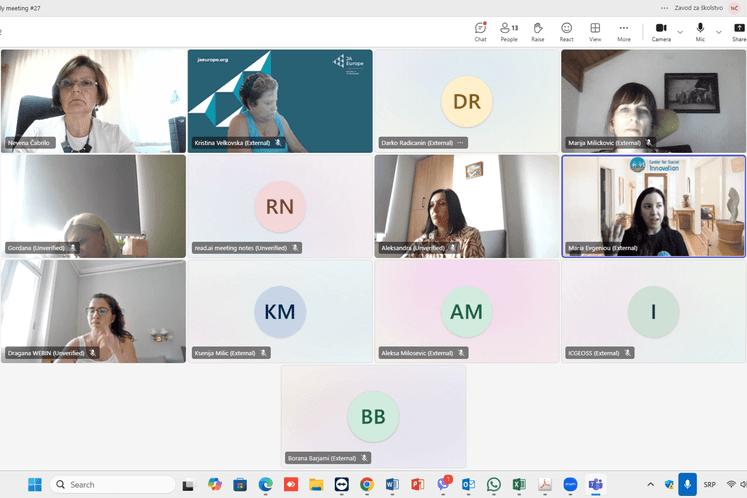This screenshot has width=747, height=498.
Task: Expand the Camera options dropdown arrow
Action: [681, 32]
